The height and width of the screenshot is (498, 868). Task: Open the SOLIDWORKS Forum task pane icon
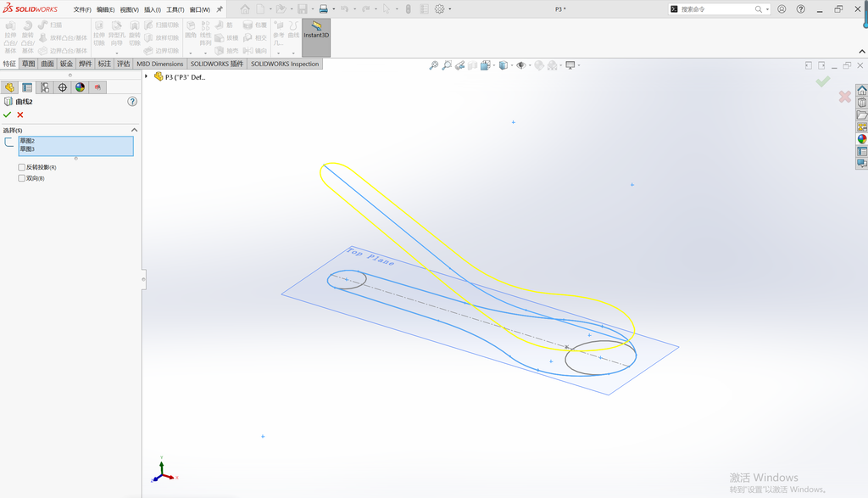point(862,164)
